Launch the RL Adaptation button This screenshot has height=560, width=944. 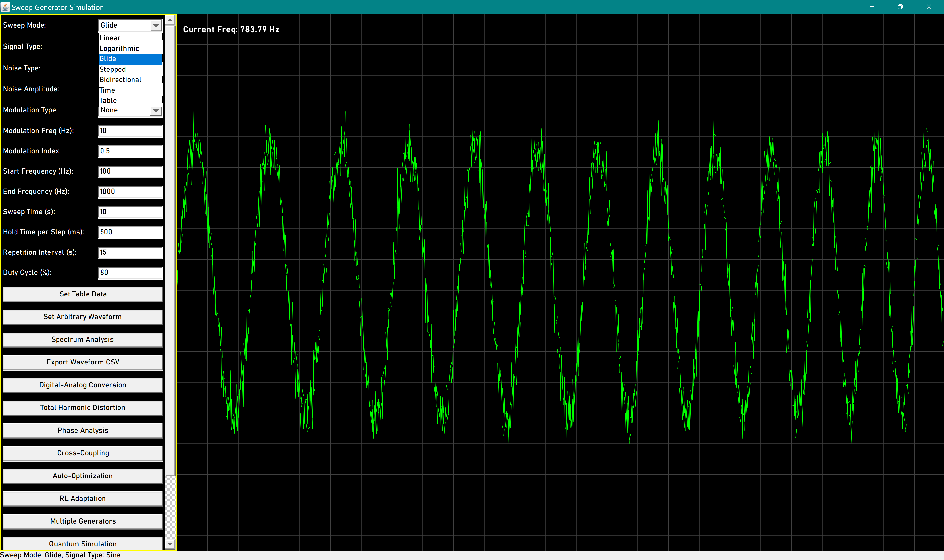point(83,499)
